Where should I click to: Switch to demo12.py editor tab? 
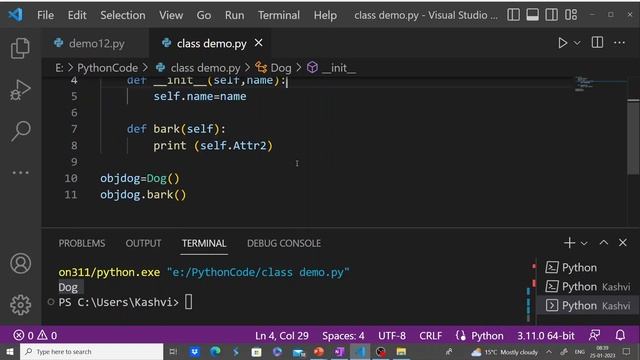coord(96,43)
